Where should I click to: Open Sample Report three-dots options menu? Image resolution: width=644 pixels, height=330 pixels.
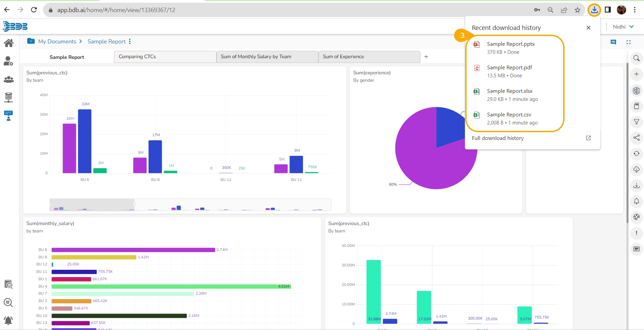(x=130, y=41)
